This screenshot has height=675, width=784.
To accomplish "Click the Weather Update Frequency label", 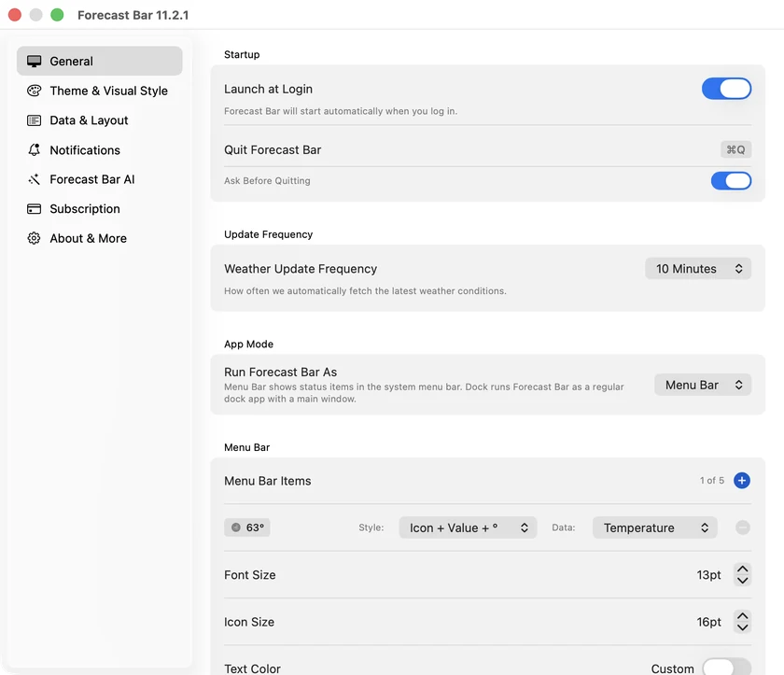I will 301,269.
